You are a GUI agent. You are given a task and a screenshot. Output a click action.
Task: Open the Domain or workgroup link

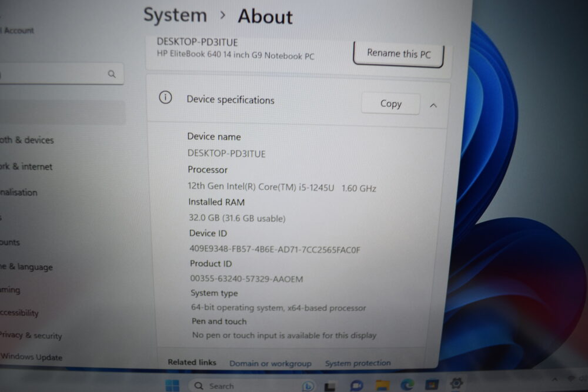[x=270, y=363]
